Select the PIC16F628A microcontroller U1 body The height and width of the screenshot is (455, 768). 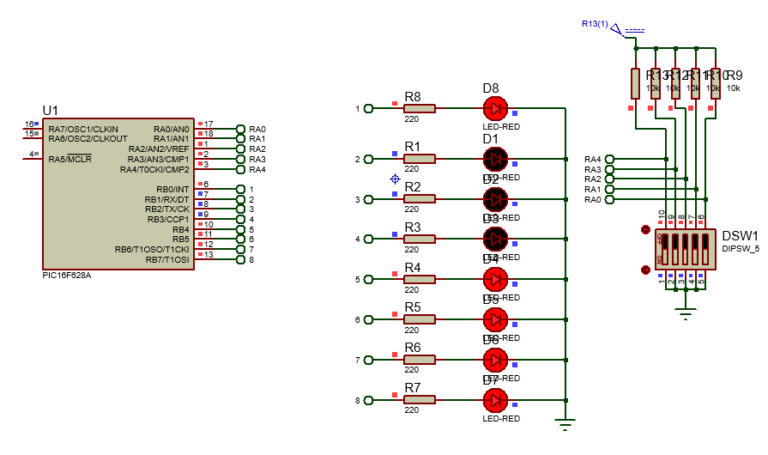118,193
